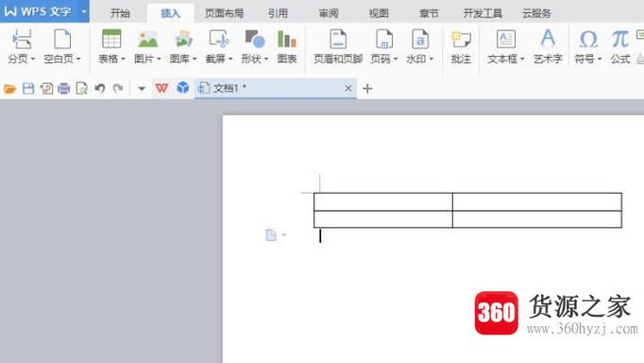This screenshot has width=644, height=363.
Task: Click the first row right table cell
Action: click(x=537, y=201)
